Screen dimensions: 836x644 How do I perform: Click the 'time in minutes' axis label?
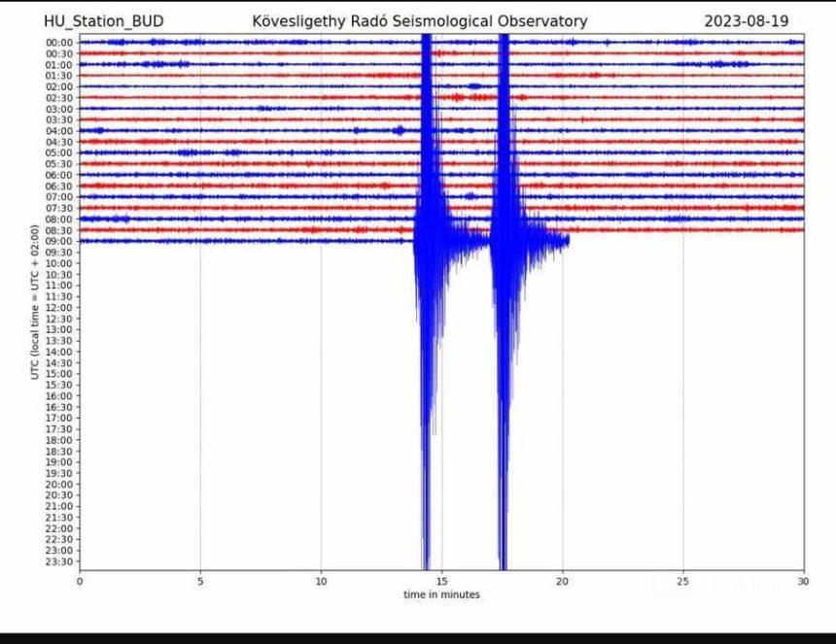click(441, 594)
